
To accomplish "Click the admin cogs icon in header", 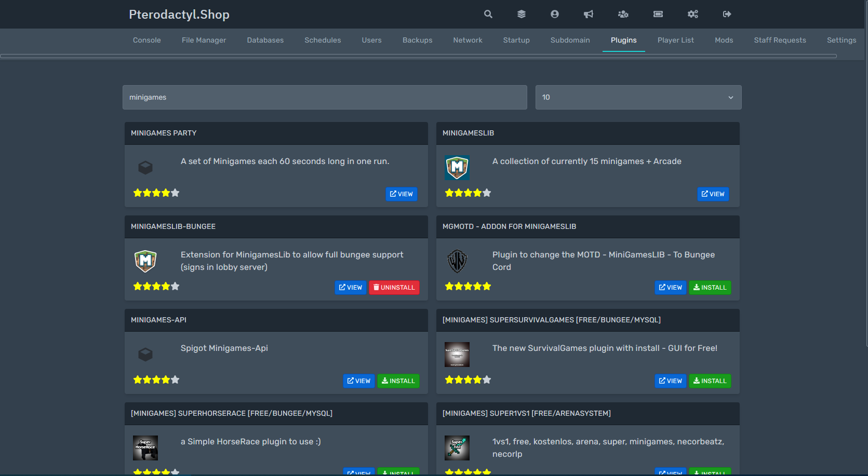I will [x=692, y=14].
